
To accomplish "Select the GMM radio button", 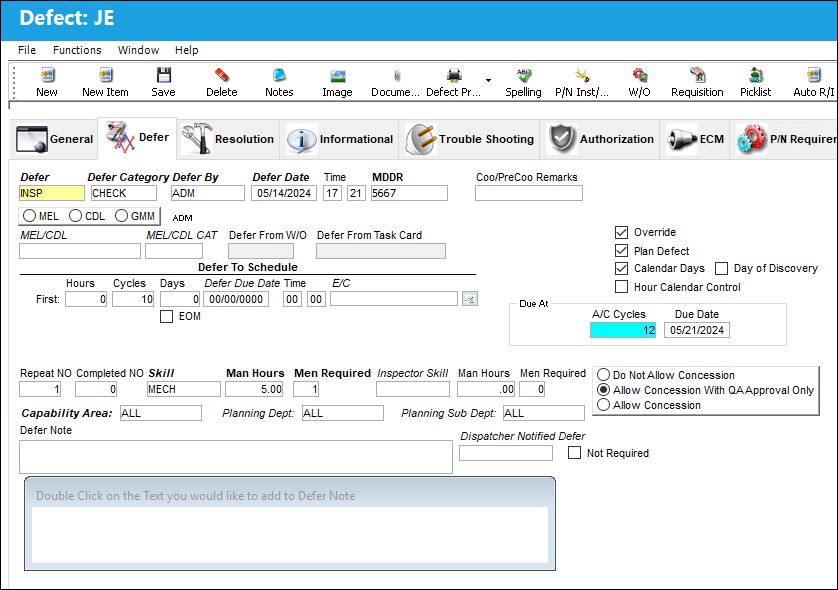I will click(121, 216).
